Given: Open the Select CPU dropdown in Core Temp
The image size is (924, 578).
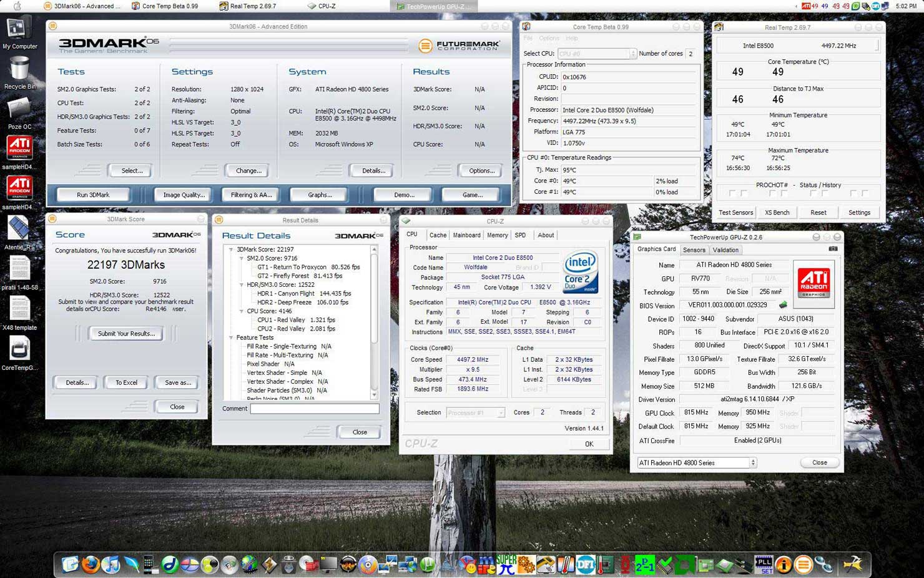Looking at the screenshot, I should tap(597, 54).
